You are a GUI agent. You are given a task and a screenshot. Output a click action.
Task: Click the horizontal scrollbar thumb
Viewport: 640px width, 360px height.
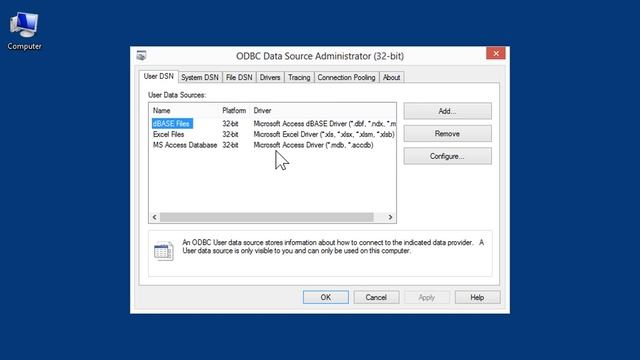(267, 217)
